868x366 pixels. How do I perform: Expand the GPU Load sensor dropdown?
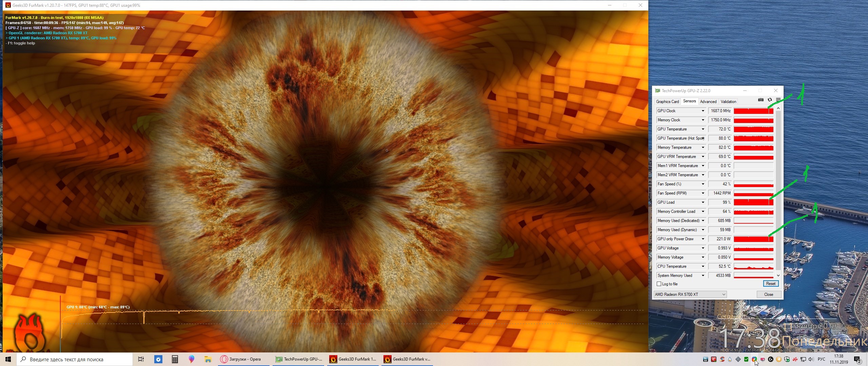[703, 202]
